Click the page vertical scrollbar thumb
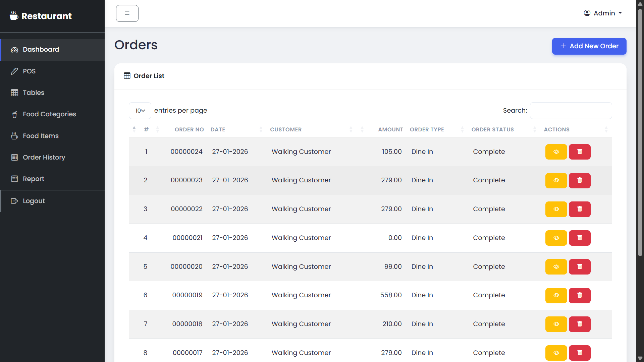This screenshot has width=644, height=362. 640,132
